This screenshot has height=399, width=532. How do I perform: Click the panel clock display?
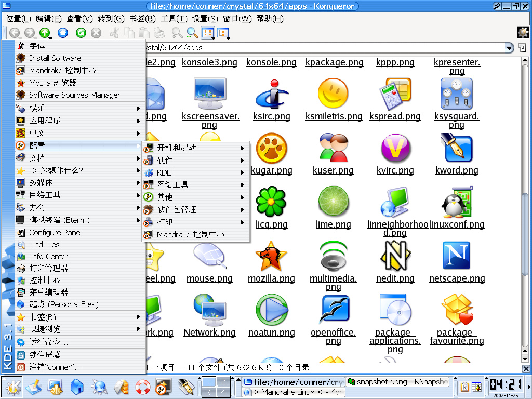506,384
